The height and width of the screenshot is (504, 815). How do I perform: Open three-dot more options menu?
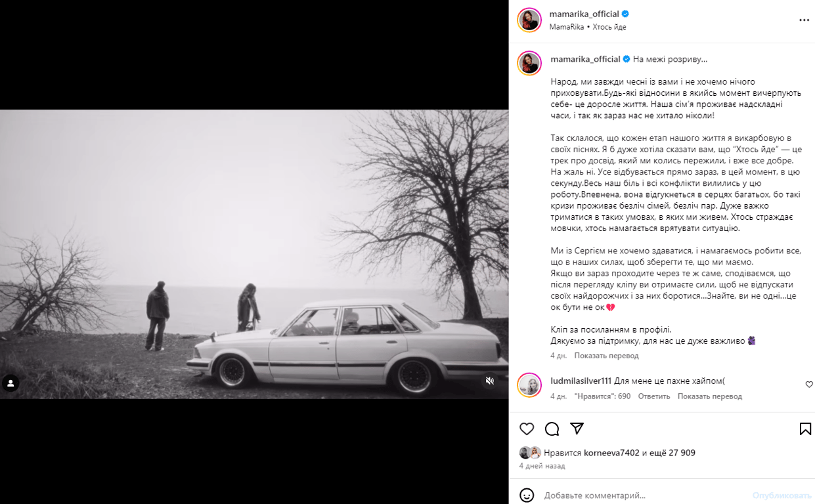(x=804, y=20)
